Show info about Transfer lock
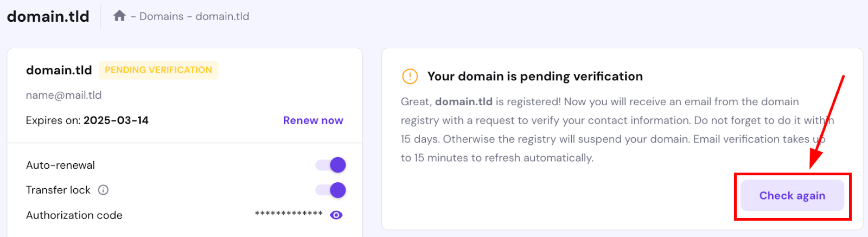Viewport: 868px width, 237px height. tap(103, 190)
